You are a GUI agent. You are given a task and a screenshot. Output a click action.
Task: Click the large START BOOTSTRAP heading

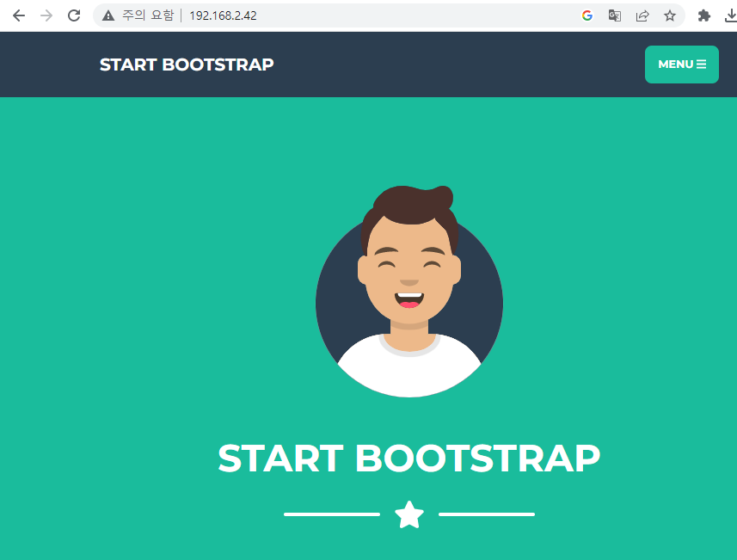coord(409,458)
